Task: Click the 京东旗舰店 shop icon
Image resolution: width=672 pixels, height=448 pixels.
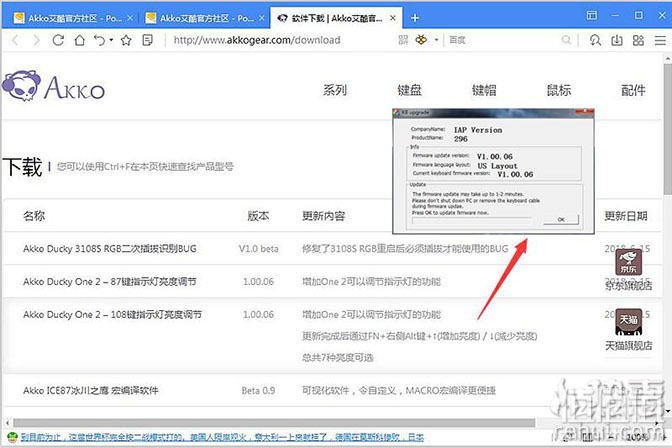Action: tap(628, 262)
